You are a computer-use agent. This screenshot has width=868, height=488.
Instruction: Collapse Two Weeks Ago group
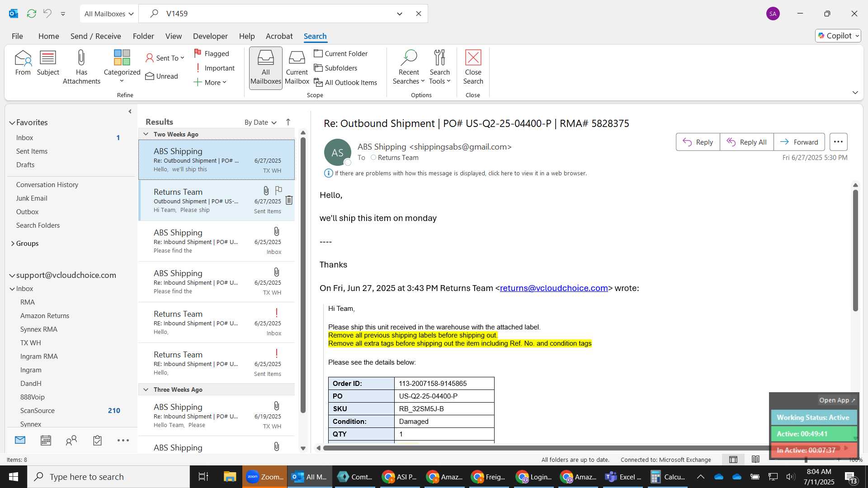pos(146,134)
